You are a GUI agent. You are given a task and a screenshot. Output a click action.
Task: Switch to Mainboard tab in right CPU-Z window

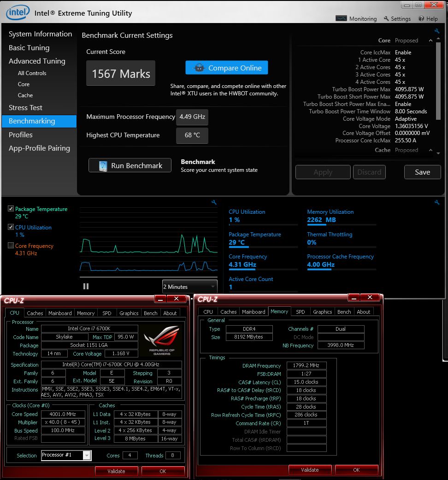tap(253, 312)
